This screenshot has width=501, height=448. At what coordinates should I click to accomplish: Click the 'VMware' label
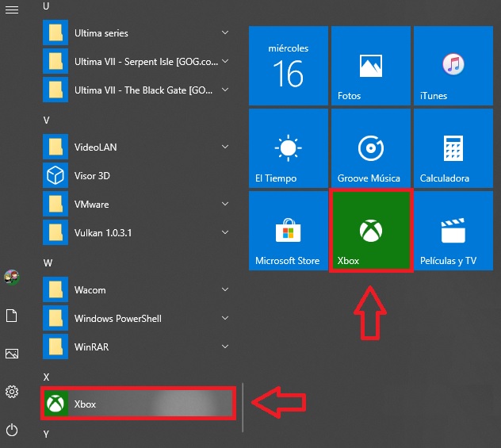coord(91,205)
